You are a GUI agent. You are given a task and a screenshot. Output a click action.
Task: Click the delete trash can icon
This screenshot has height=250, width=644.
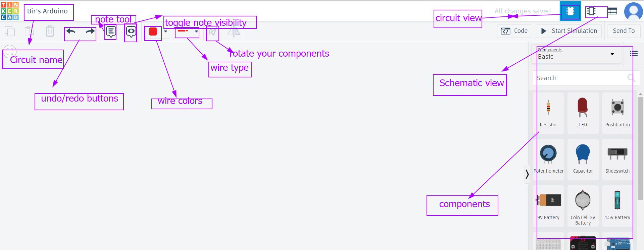[x=50, y=31]
